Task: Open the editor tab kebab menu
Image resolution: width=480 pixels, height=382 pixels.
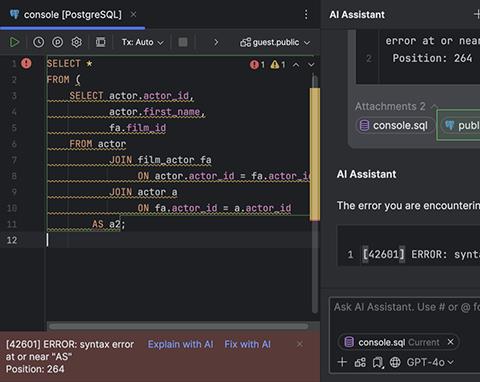Action: pos(306,14)
